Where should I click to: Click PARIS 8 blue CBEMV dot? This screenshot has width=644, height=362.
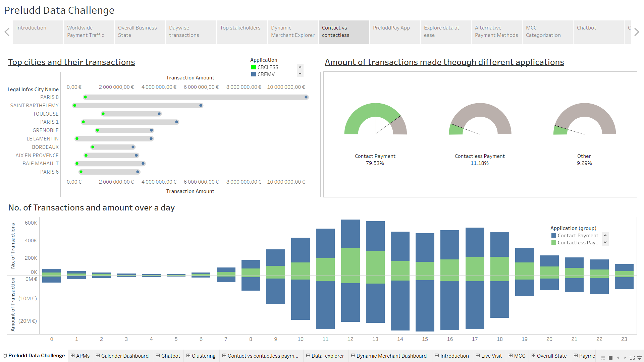click(x=306, y=97)
